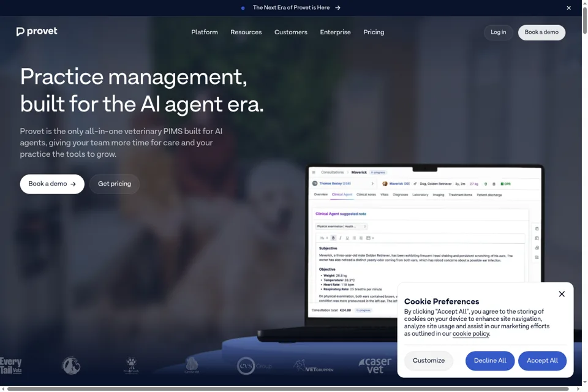Screen dimensions: 588x392
Task: Select the Imaging tab
Action: point(439,195)
